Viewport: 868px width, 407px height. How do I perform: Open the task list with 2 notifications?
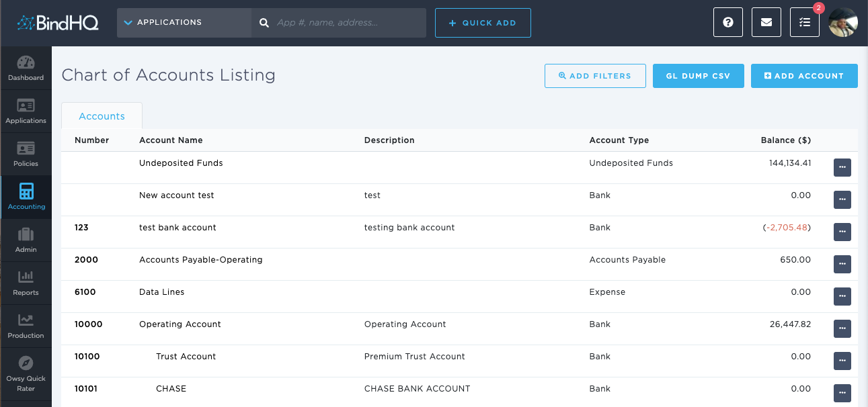click(x=804, y=23)
